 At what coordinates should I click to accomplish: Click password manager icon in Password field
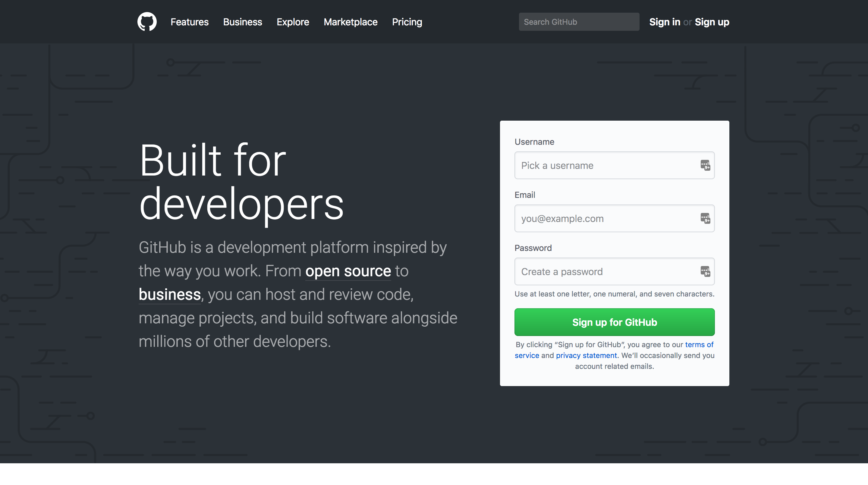tap(705, 271)
